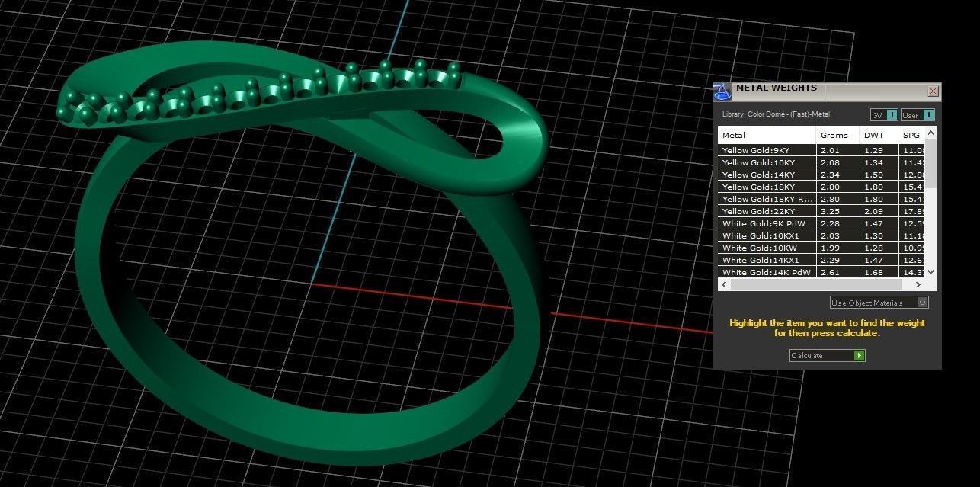Sort by the SPG column header
980x487 pixels.
coord(912,135)
